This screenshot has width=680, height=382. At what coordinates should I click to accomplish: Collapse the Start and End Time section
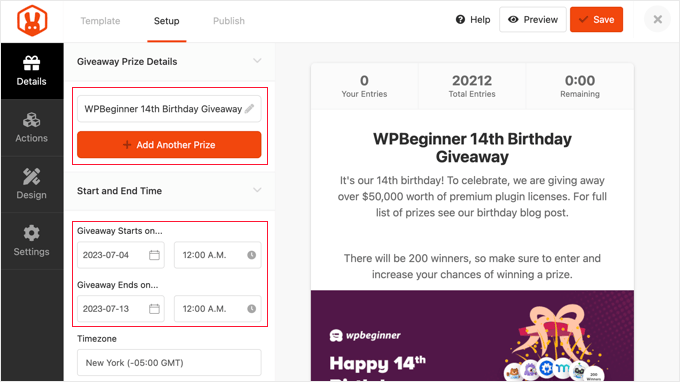click(x=257, y=190)
